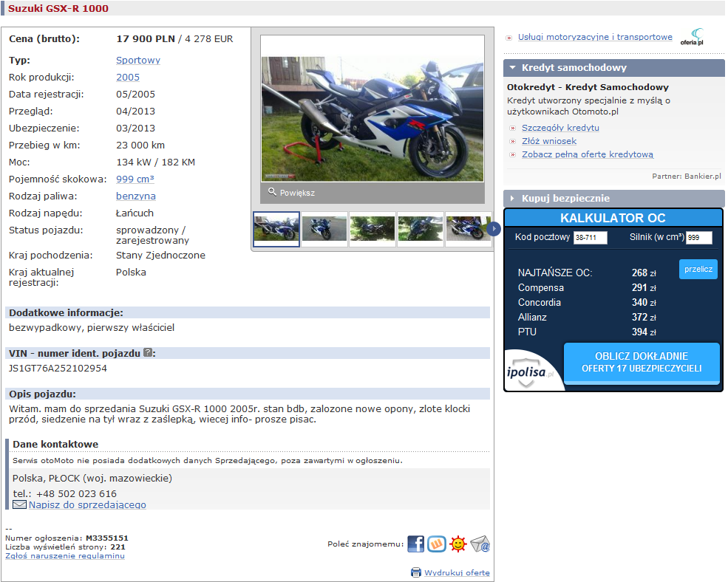Image resolution: width=728 pixels, height=582 pixels.
Task: Click the mileage value 23 000 km
Action: click(x=140, y=145)
